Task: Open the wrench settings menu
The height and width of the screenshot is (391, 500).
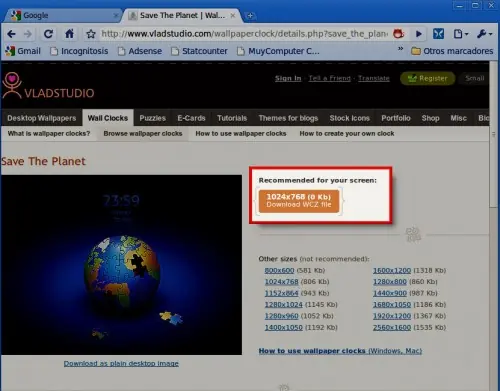Action: coord(484,34)
